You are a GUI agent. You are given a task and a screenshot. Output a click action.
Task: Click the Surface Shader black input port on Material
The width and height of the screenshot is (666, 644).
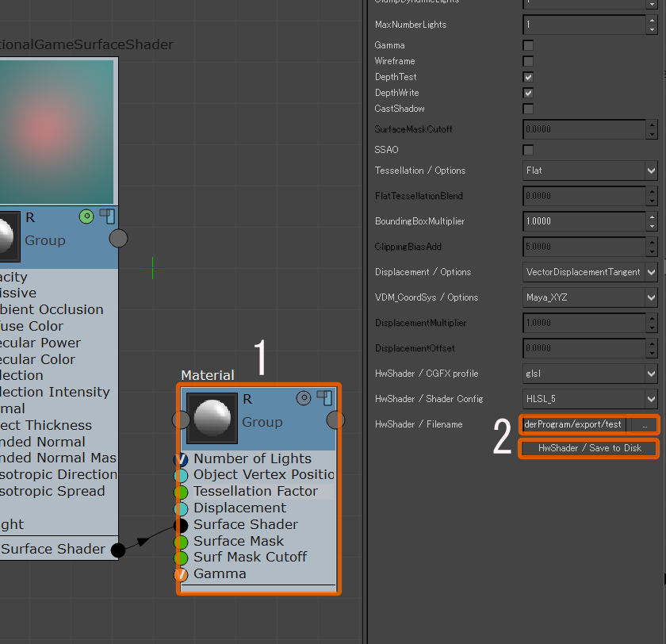pos(181,526)
